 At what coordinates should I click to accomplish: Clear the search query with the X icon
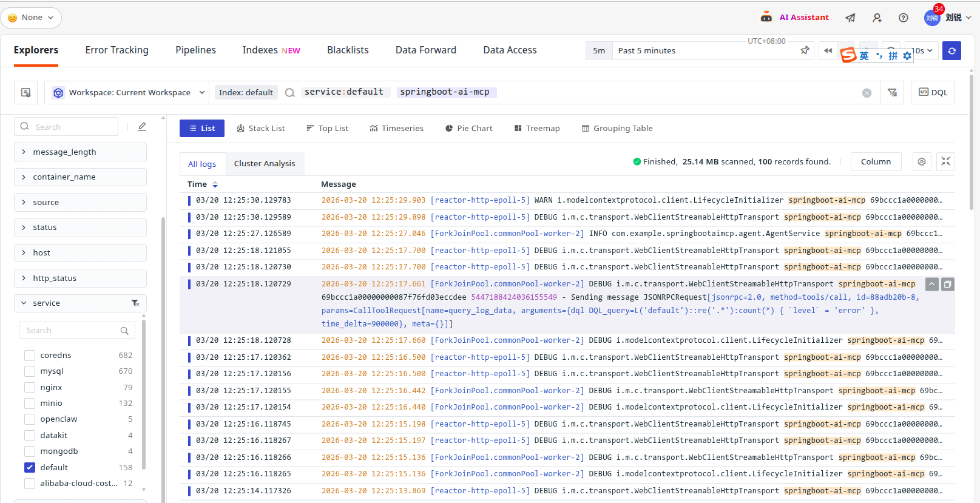867,93
